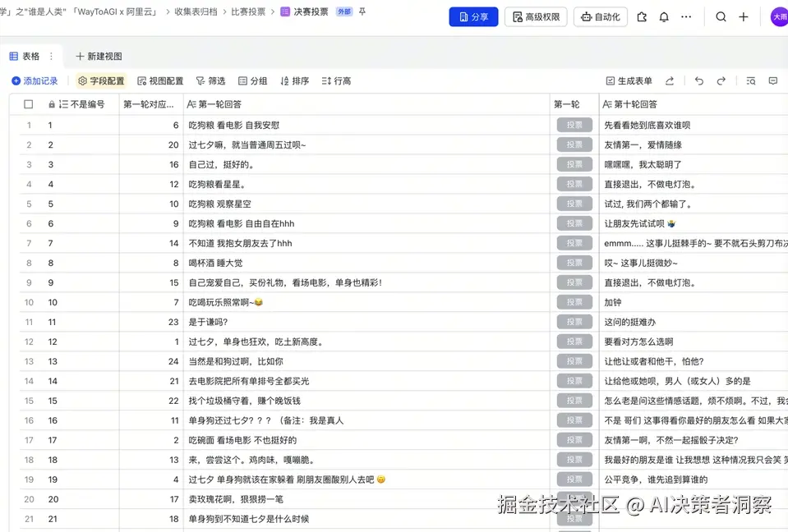The width and height of the screenshot is (788, 532).
Task: Open the comment icon on the toolbar right
Action: [x=771, y=80]
